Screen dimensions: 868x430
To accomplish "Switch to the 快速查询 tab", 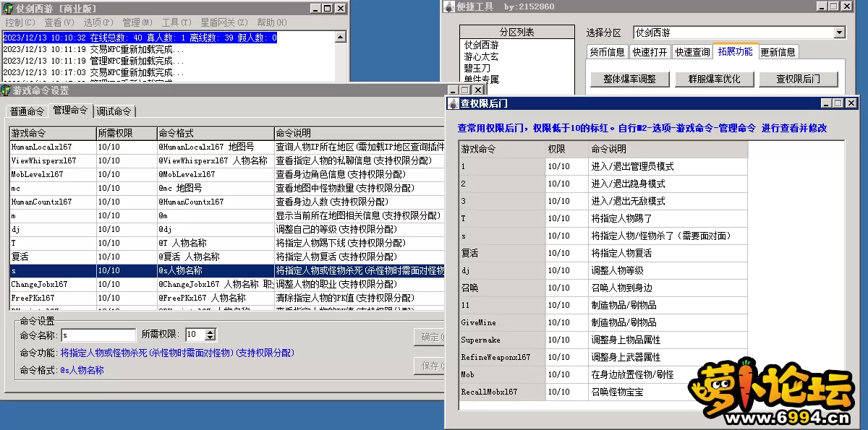I will pyautogui.click(x=692, y=52).
